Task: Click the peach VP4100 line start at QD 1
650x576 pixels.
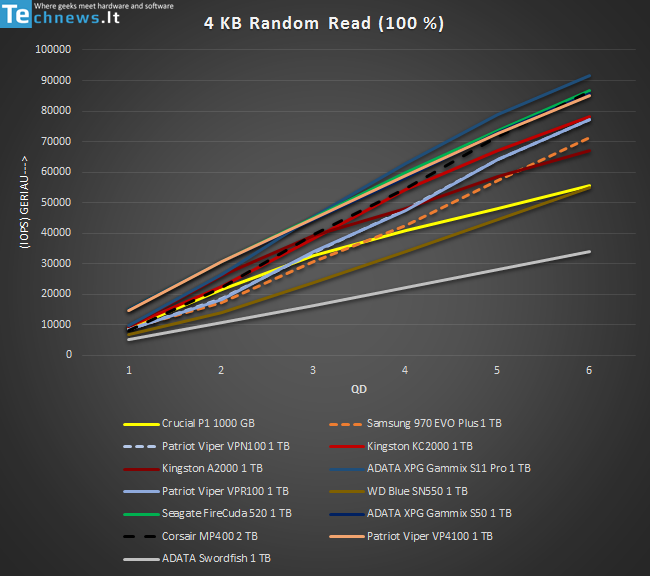Action: pyautogui.click(x=129, y=310)
